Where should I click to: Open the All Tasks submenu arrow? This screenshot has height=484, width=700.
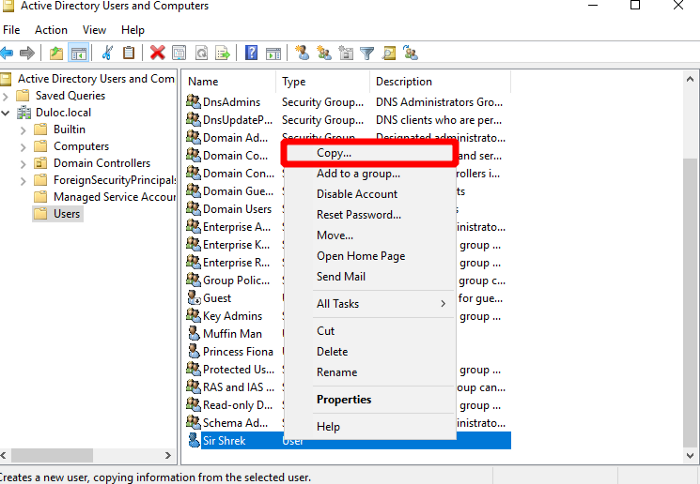[443, 304]
